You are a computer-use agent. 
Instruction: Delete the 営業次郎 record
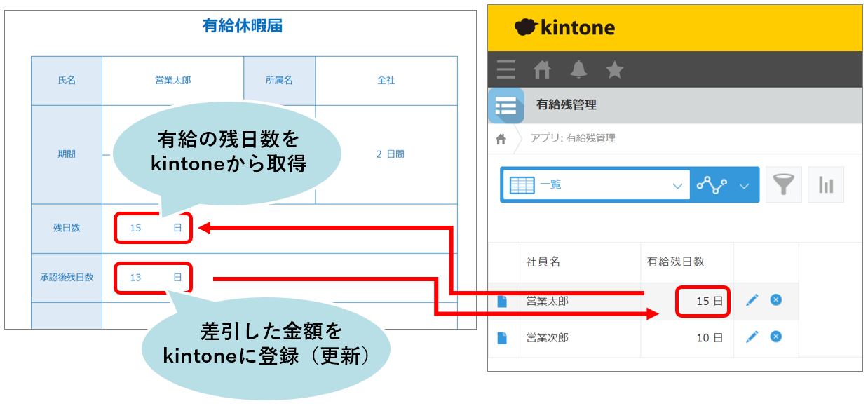(x=775, y=336)
